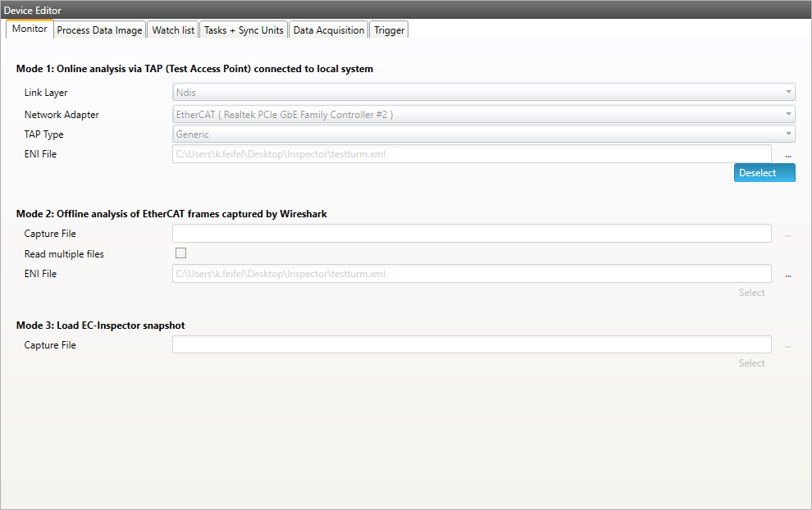
Task: Browse for Mode 2 Wireshark capture file
Action: click(787, 235)
